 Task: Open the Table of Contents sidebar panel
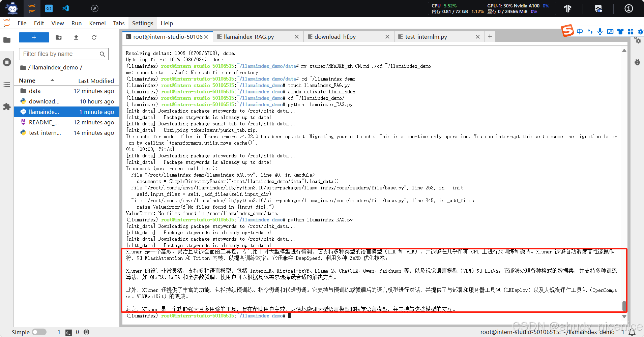7,84
